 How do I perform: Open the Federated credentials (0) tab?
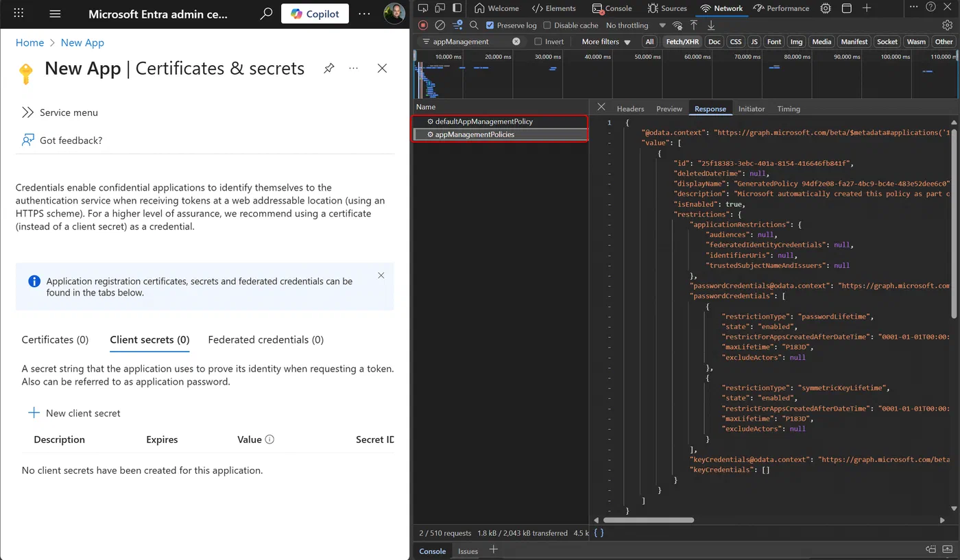coord(266,339)
